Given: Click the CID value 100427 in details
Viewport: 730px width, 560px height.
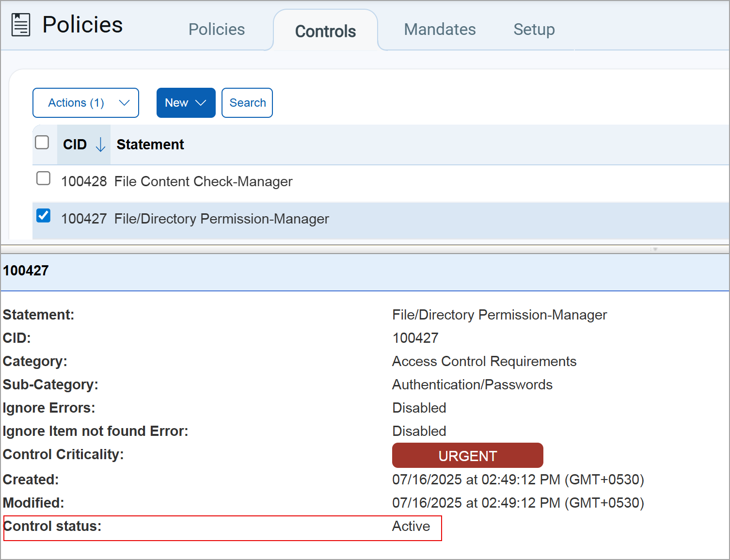Looking at the screenshot, I should (415, 338).
